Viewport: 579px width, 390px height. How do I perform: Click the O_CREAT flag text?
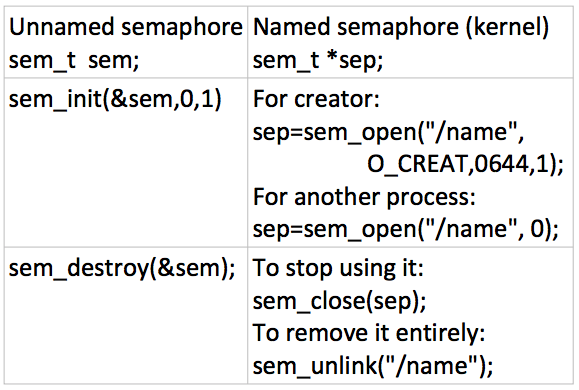pos(418,165)
